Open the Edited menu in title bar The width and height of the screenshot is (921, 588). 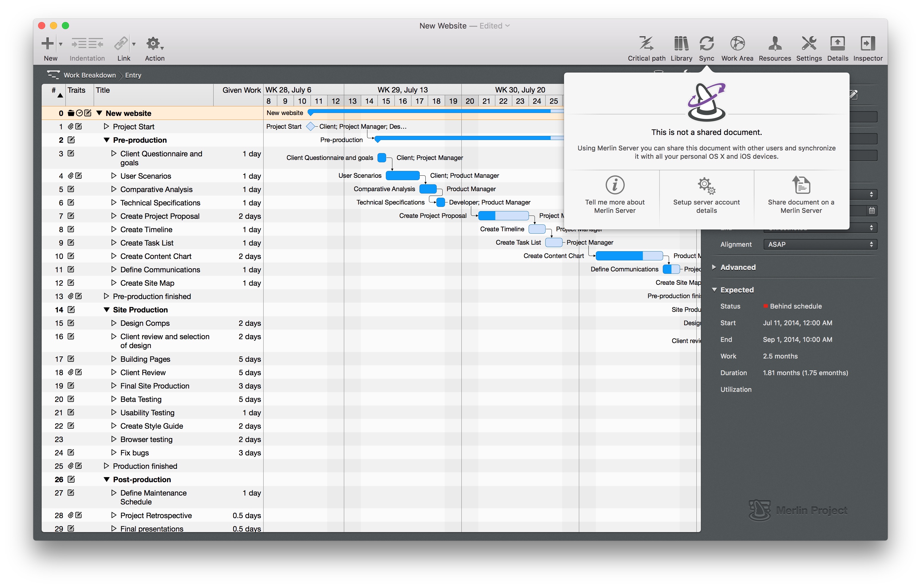[494, 26]
